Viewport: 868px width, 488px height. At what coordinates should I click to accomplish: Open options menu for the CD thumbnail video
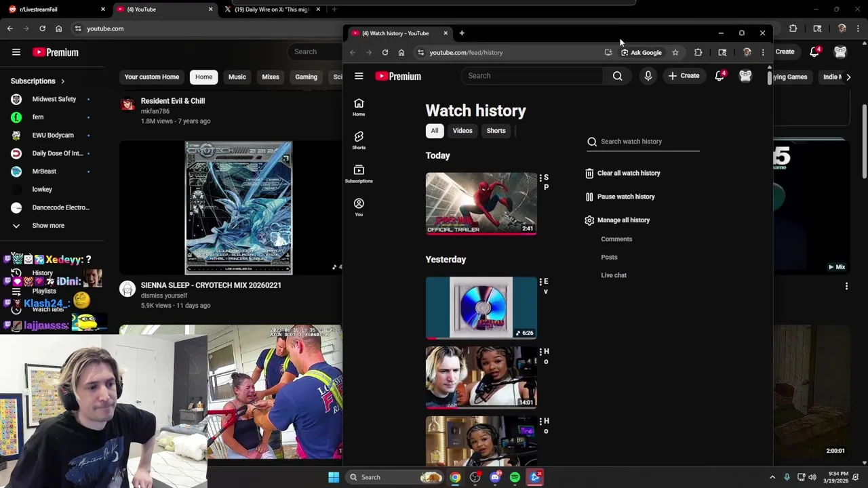540,282
